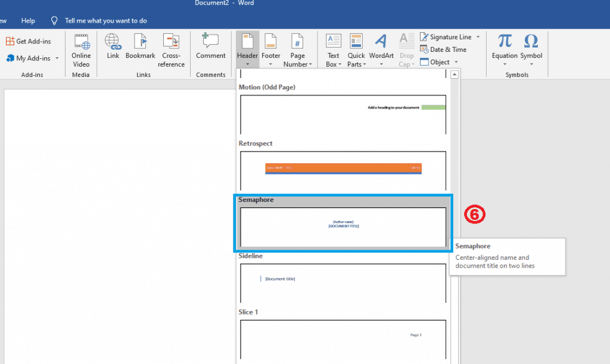Open the Page Number menu
The width and height of the screenshot is (610, 364).
pos(297,51)
